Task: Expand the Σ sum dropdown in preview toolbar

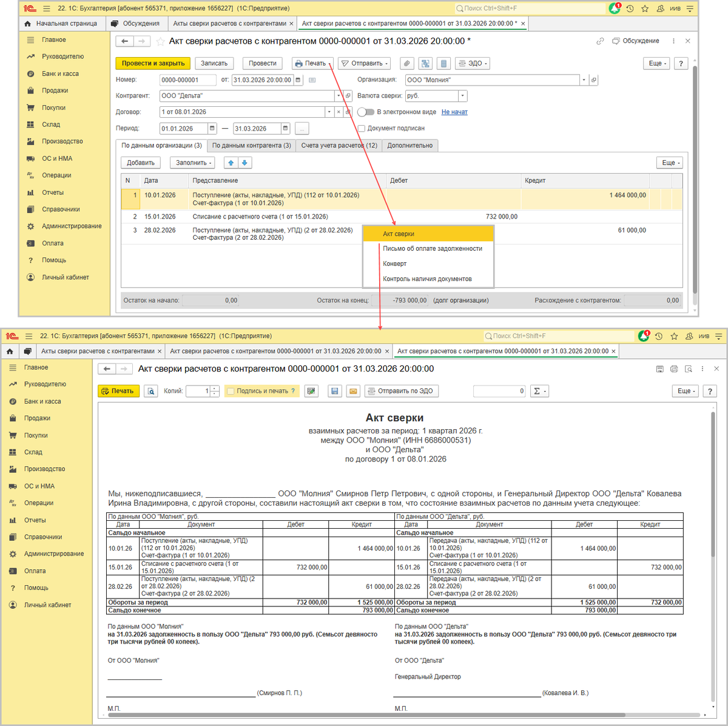Action: pyautogui.click(x=539, y=392)
